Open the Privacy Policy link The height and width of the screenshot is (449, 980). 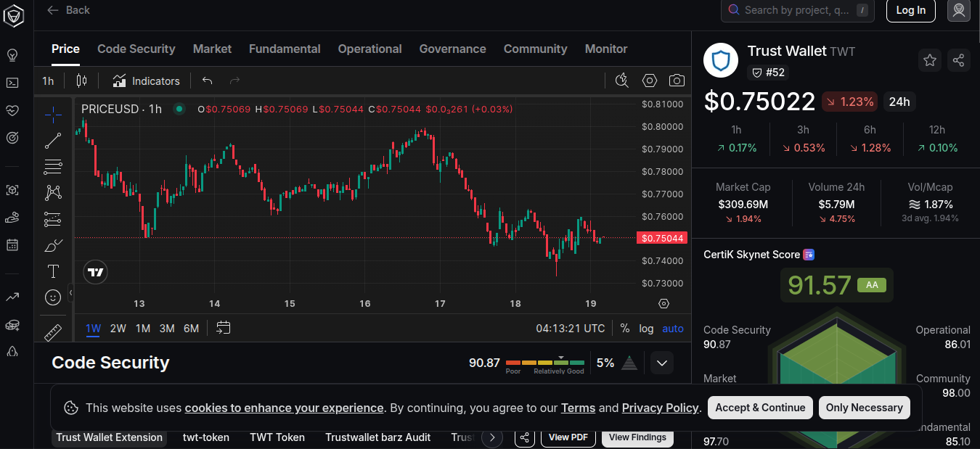click(x=660, y=408)
